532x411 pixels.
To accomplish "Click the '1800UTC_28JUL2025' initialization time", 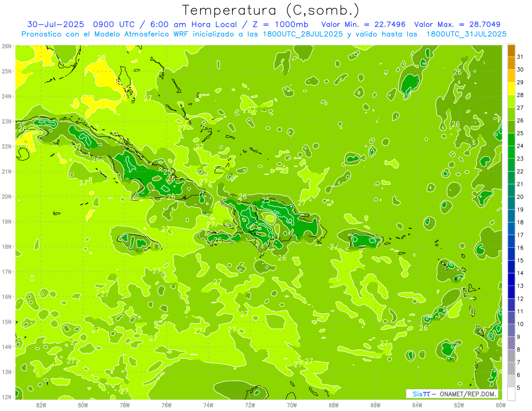I will (302, 34).
